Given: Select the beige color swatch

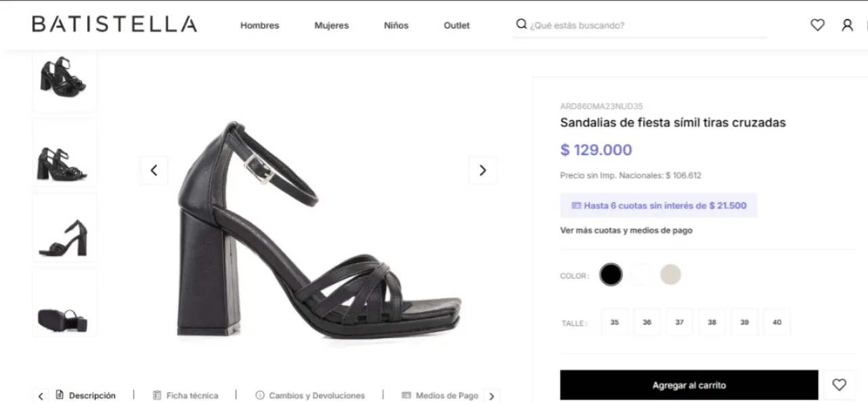Looking at the screenshot, I should pos(670,274).
